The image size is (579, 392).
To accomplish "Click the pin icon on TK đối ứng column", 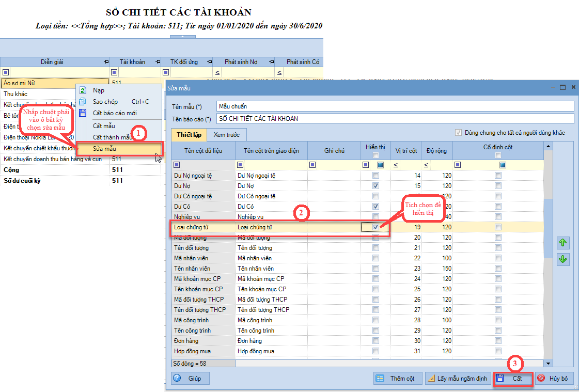I will click(x=210, y=61).
